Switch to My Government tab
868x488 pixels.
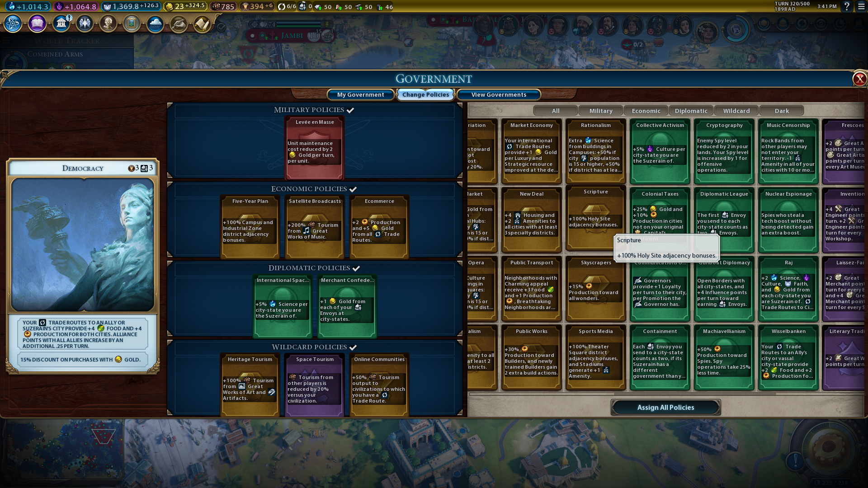(360, 94)
